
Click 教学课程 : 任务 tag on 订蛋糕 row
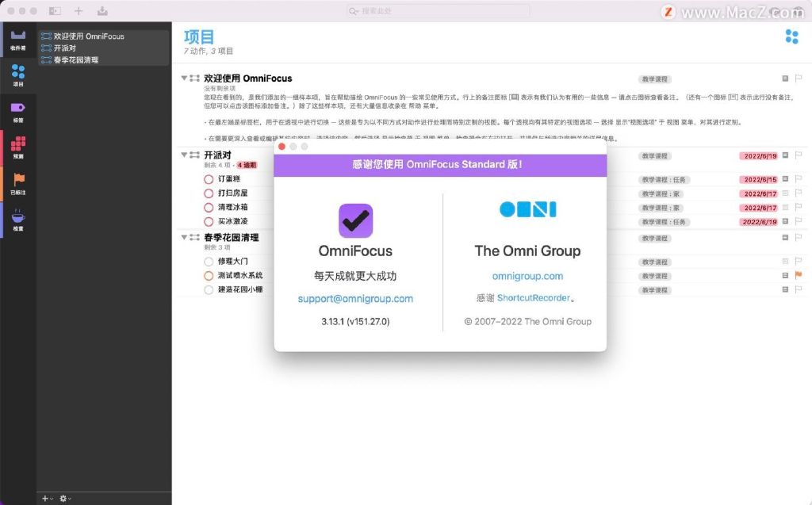pos(663,180)
